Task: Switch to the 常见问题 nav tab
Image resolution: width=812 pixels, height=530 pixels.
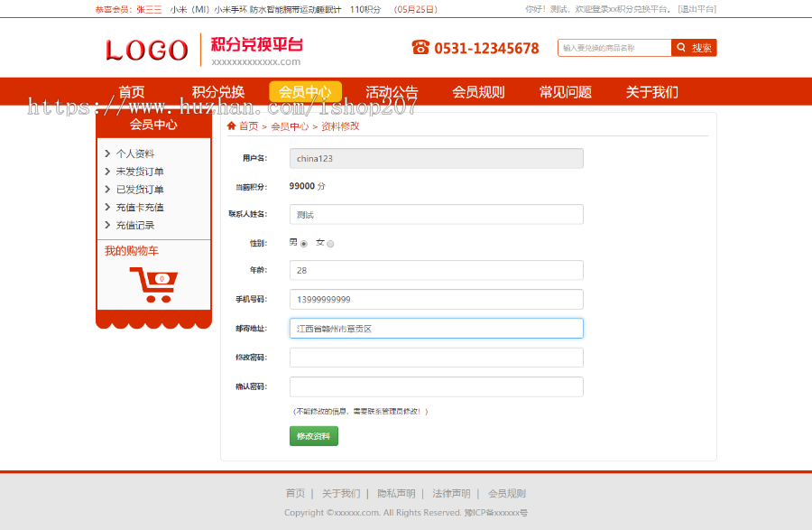Action: click(x=564, y=91)
